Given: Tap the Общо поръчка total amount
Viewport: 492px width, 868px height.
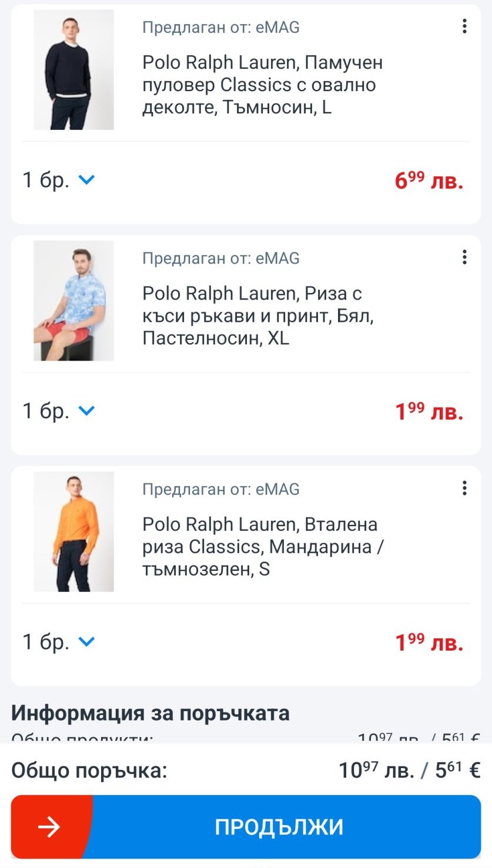Looking at the screenshot, I should point(409,770).
